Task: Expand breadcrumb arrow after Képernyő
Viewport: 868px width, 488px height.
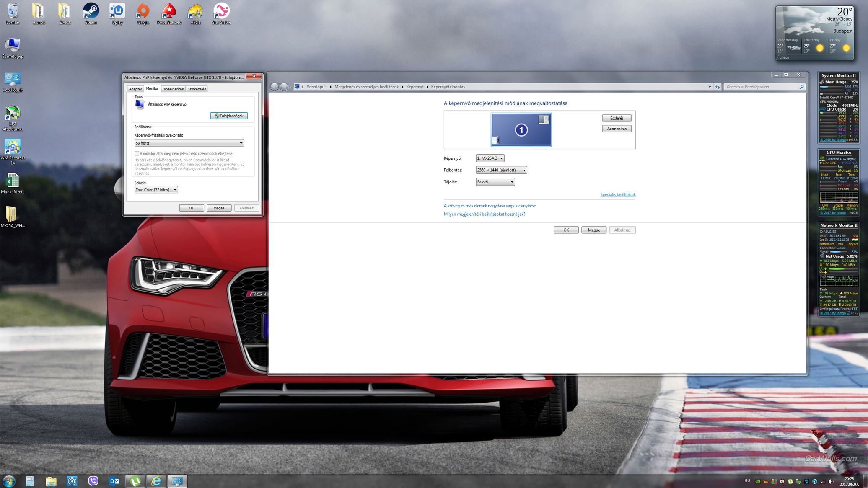Action: point(428,87)
